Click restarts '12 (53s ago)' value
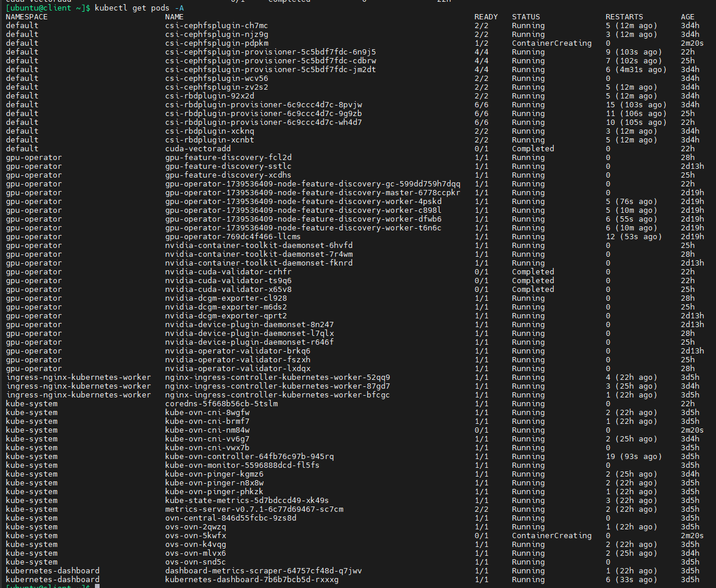Viewport: 716px width, 588px height. click(634, 237)
